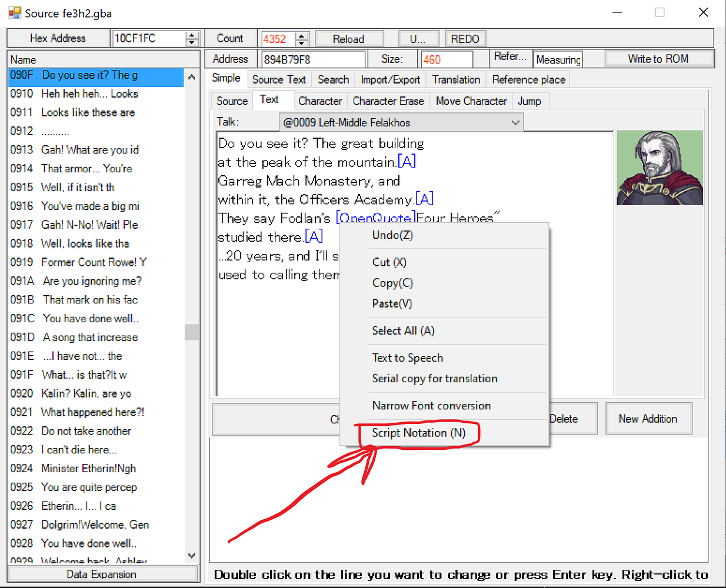This screenshot has height=588, width=726.
Task: Select entry 0920 about Kalin
Action: 82,393
